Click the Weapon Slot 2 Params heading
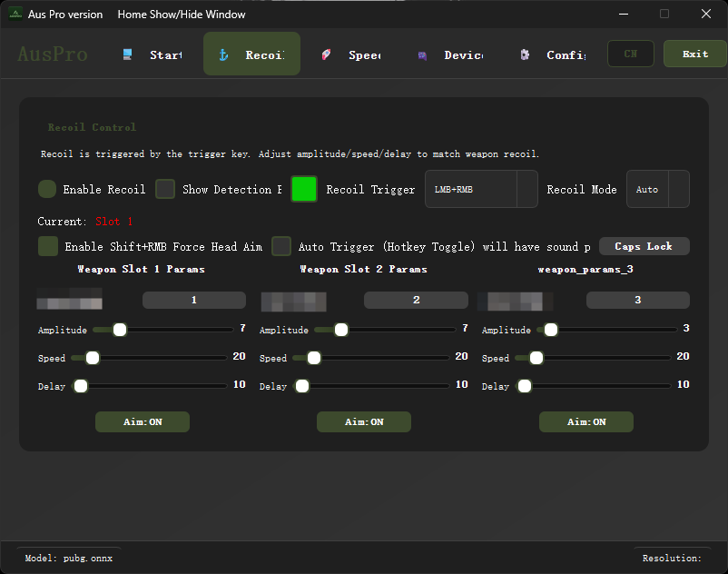Image resolution: width=728 pixels, height=574 pixels. [x=363, y=270]
